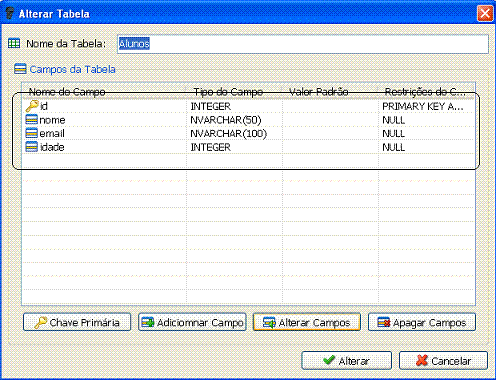Viewport: 496px width, 380px height.
Task: Click the PRIMARY KEY A... restriction cell
Action: pos(423,106)
